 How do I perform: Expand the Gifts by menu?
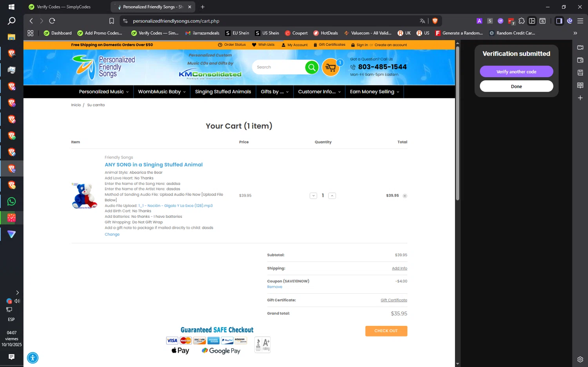pos(275,92)
